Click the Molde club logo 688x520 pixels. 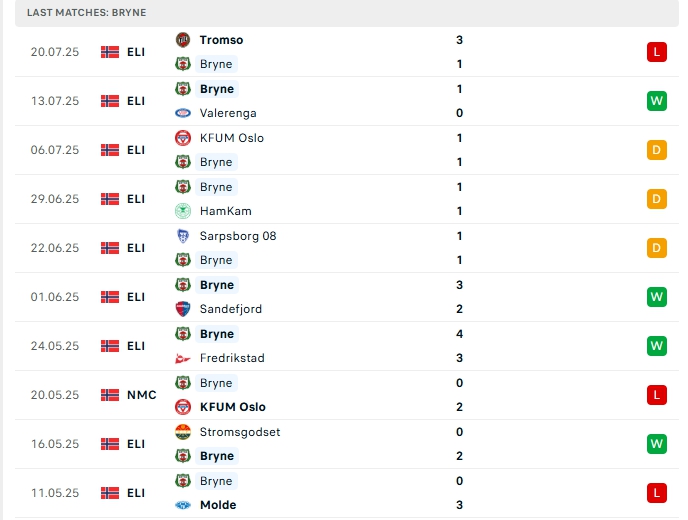182,505
